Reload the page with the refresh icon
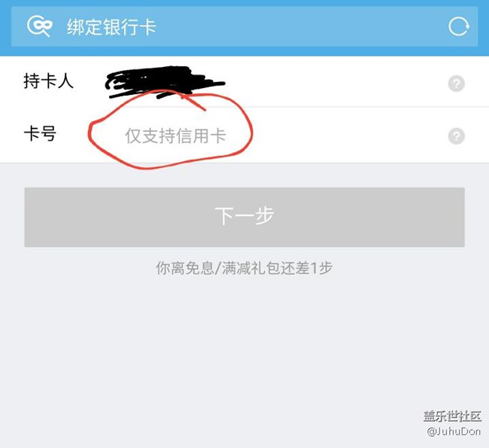Screen dimensions: 489x448 click(x=458, y=26)
